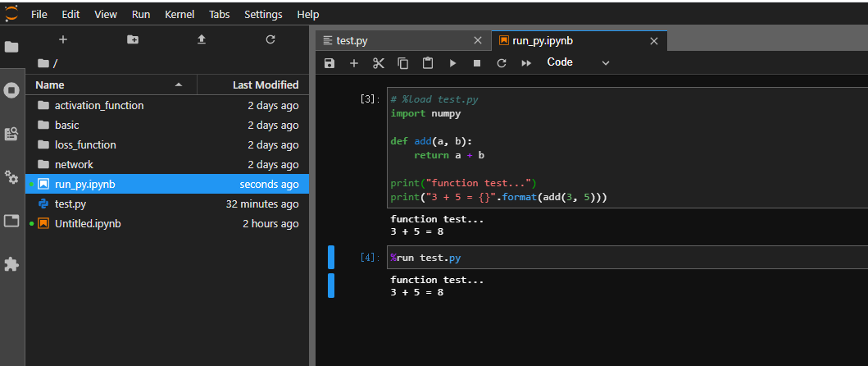Save the notebook with the disk icon
Image resolution: width=868 pixels, height=366 pixels.
[329, 62]
